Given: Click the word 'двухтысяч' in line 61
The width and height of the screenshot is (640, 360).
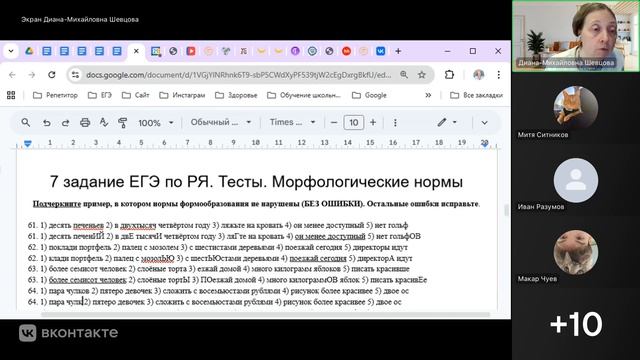Looking at the screenshot, I should click(x=138, y=225).
